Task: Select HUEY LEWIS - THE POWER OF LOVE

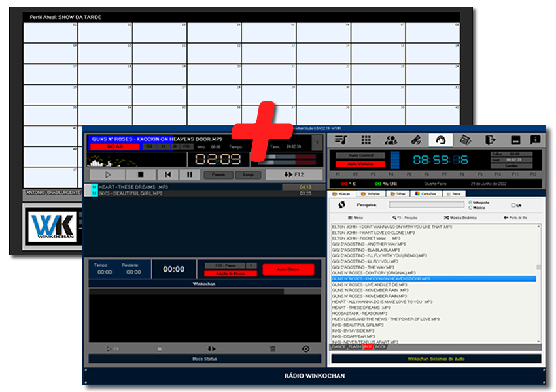Action: (x=385, y=319)
